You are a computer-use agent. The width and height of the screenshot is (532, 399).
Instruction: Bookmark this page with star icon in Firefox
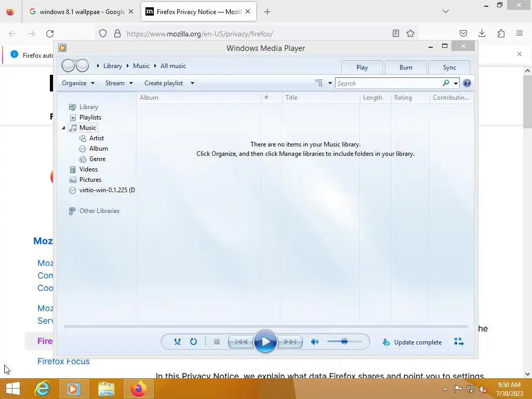tap(410, 33)
